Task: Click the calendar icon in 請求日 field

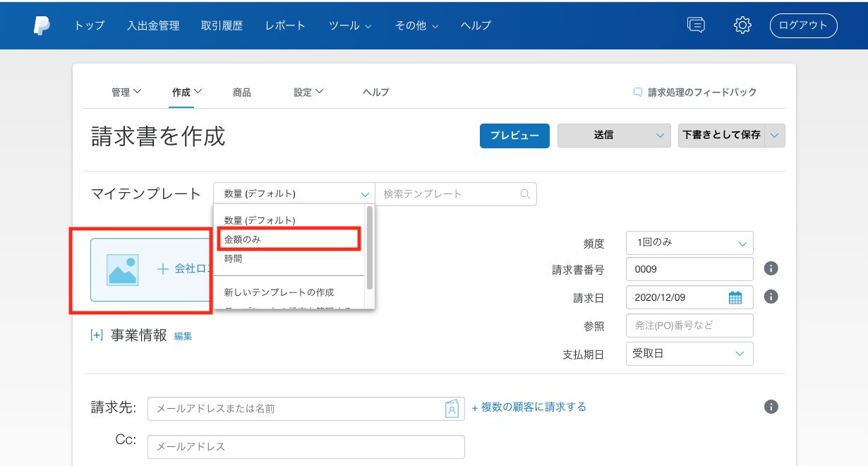Action: coord(735,297)
